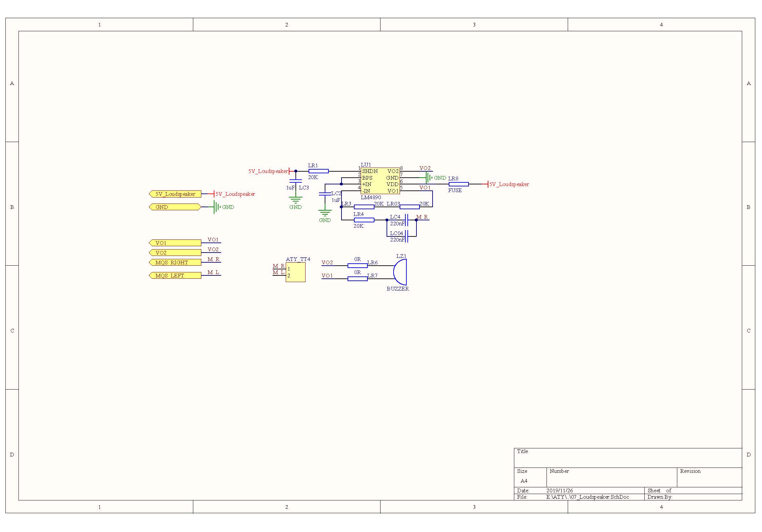Select the MQS_LEFT port
The height and width of the screenshot is (532, 762).
(x=175, y=275)
